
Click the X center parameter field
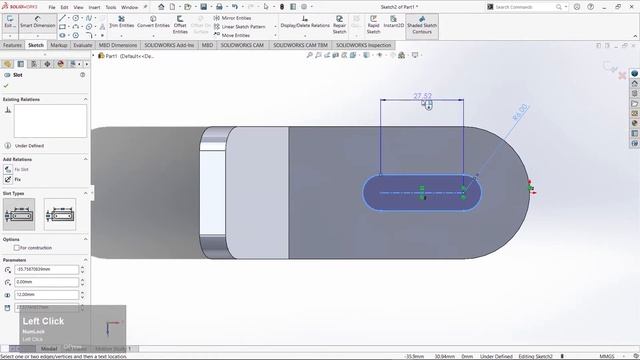coord(47,270)
